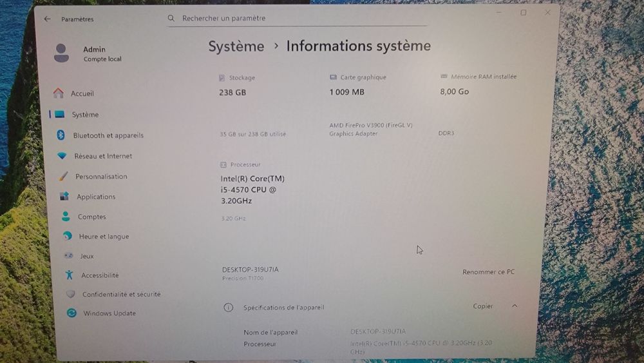Maximize the Paramètres window

pyautogui.click(x=523, y=13)
